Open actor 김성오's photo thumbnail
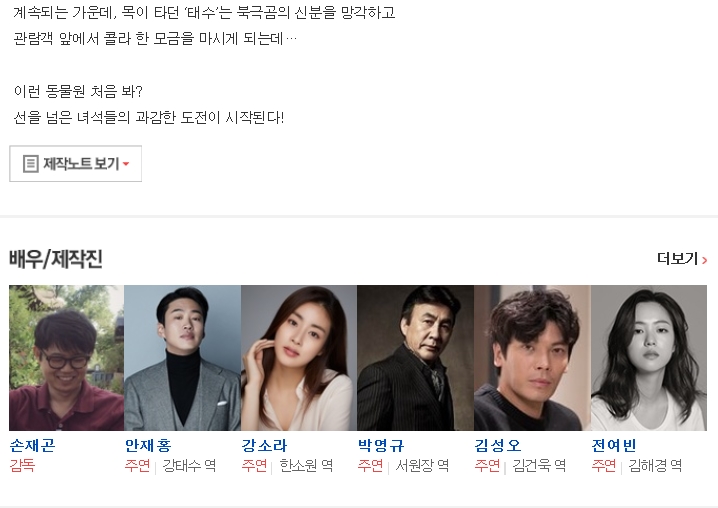Screen dimensions: 718x508 point(532,358)
